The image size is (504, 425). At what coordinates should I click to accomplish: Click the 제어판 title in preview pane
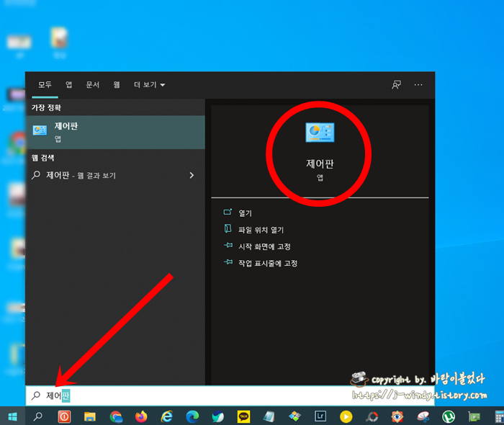(320, 164)
